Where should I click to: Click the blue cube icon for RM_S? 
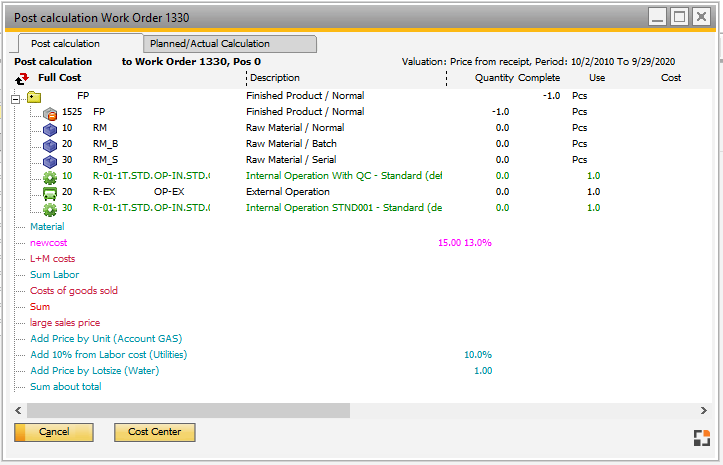50,161
